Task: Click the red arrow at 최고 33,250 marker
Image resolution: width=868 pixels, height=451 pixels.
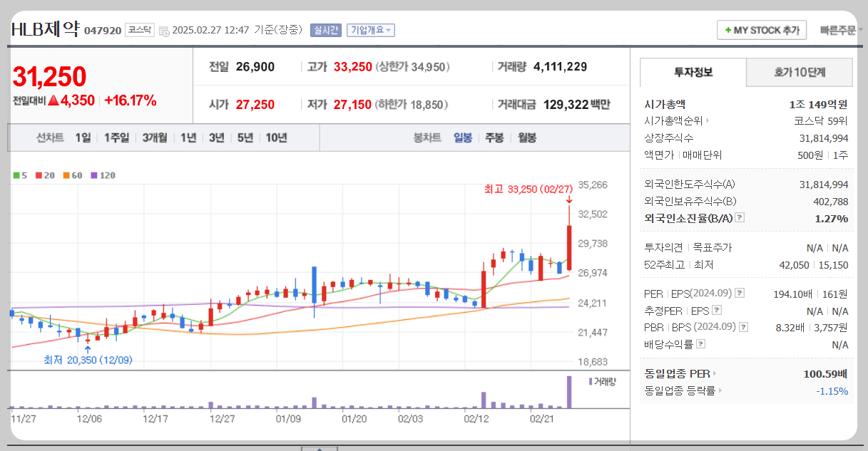Action: [x=568, y=199]
